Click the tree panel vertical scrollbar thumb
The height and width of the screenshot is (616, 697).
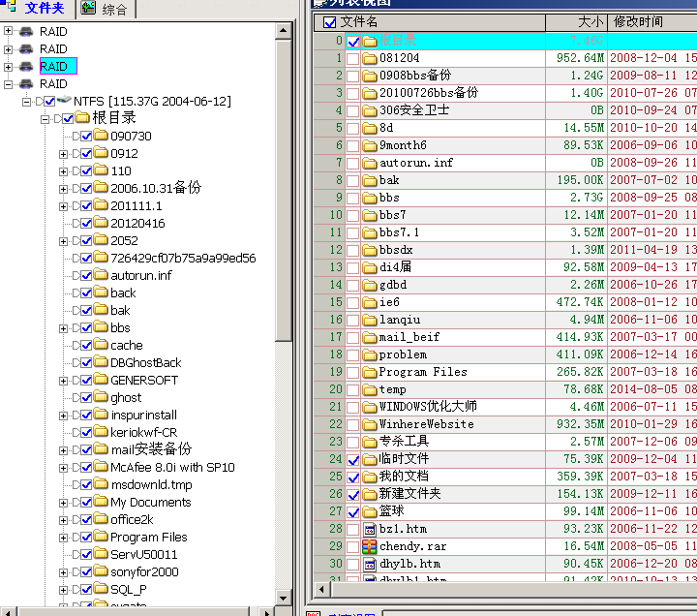pos(285,194)
